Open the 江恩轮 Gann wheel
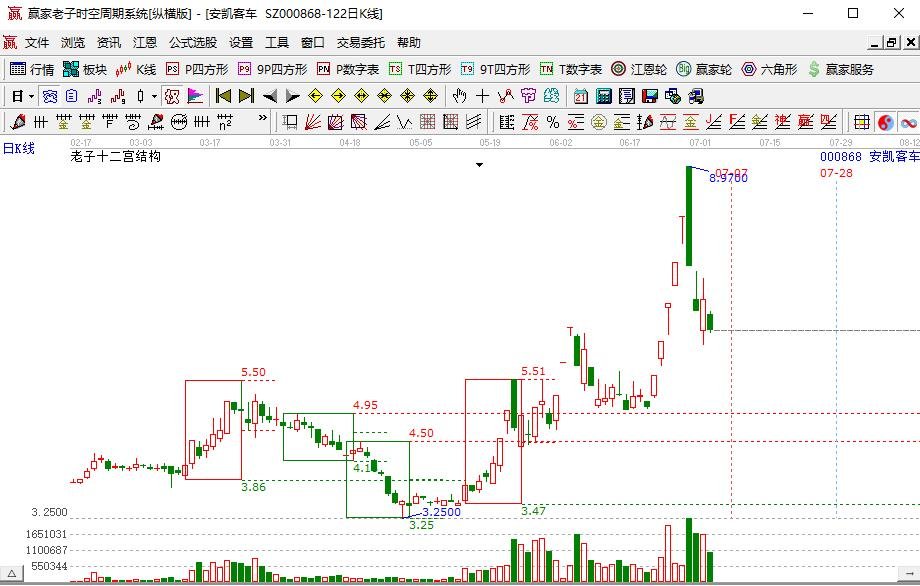The width and height of the screenshot is (920, 586). 639,69
